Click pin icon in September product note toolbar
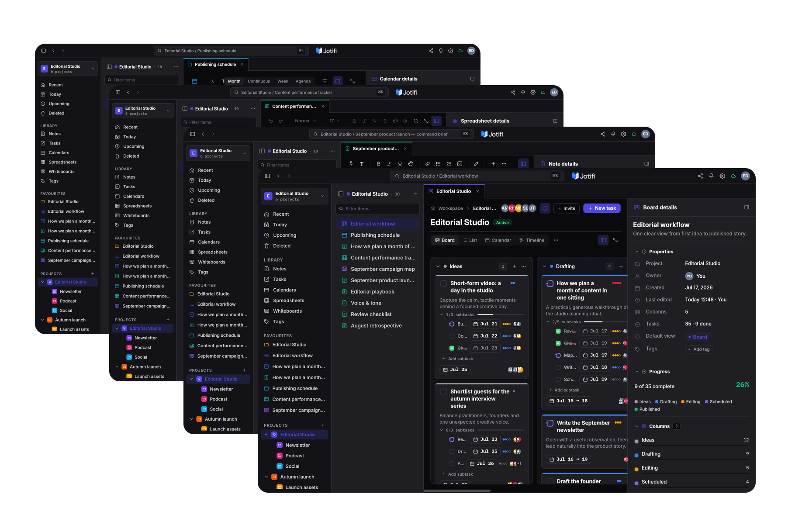Viewport: 795px width, 532px height. coord(351,164)
